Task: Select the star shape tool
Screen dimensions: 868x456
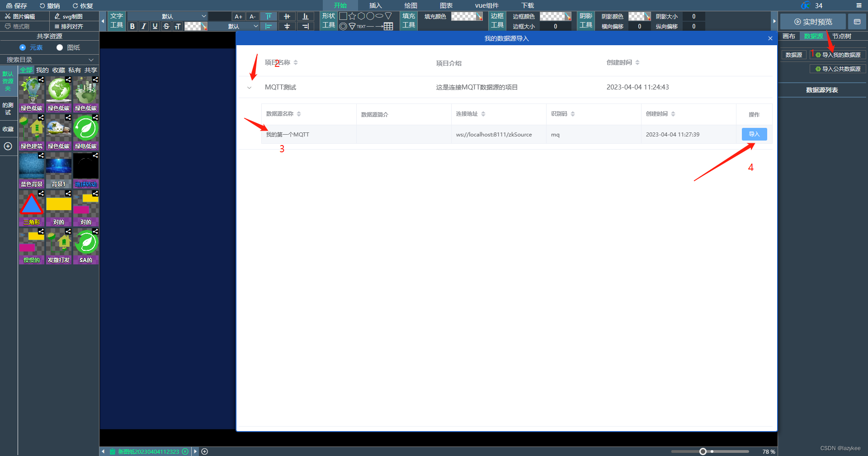Action: 353,16
